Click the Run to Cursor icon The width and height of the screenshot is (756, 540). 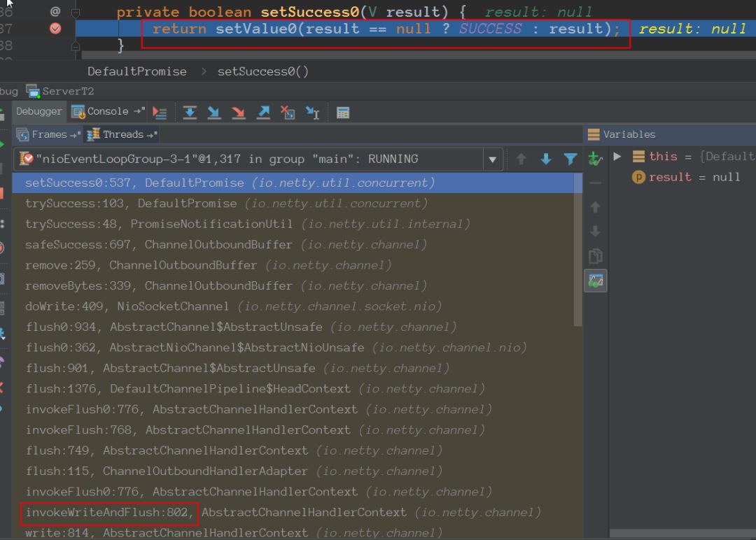(312, 113)
